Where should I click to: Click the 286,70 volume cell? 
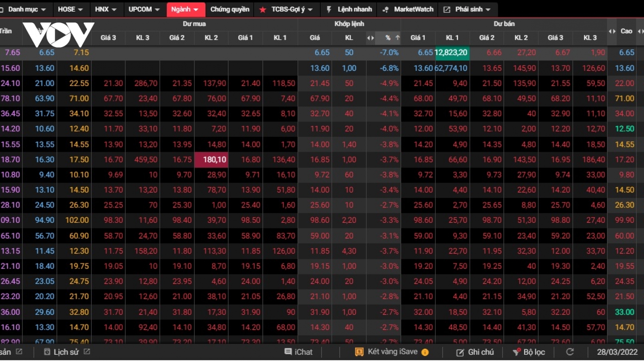tap(146, 83)
